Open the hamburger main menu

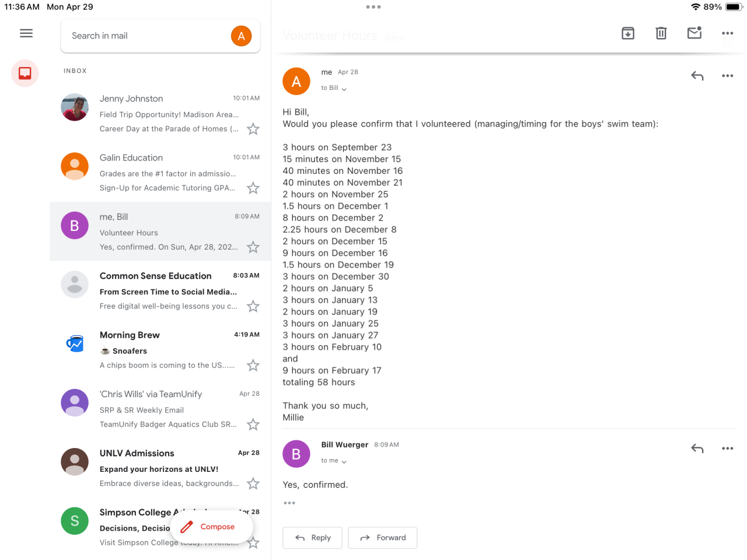click(x=26, y=33)
